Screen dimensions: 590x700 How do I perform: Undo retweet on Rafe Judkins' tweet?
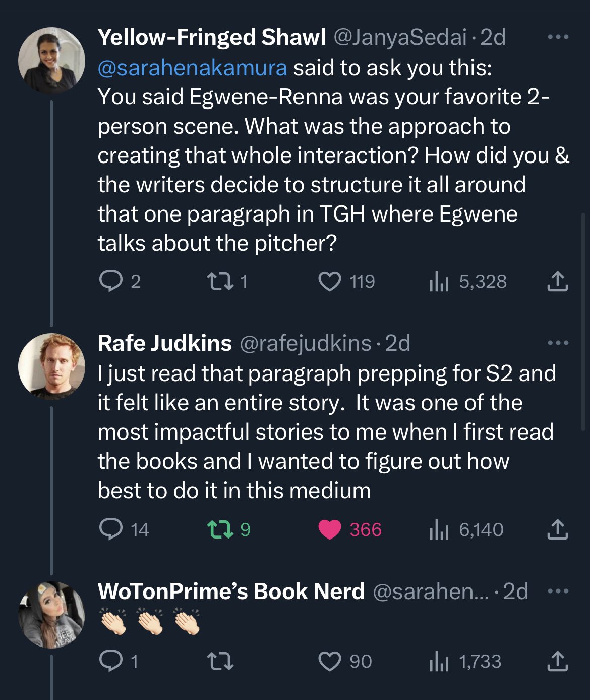tap(220, 529)
